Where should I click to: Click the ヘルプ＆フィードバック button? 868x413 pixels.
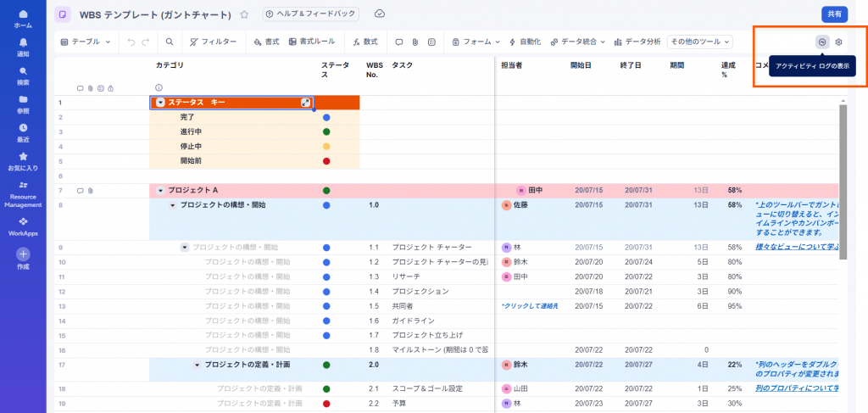point(310,14)
